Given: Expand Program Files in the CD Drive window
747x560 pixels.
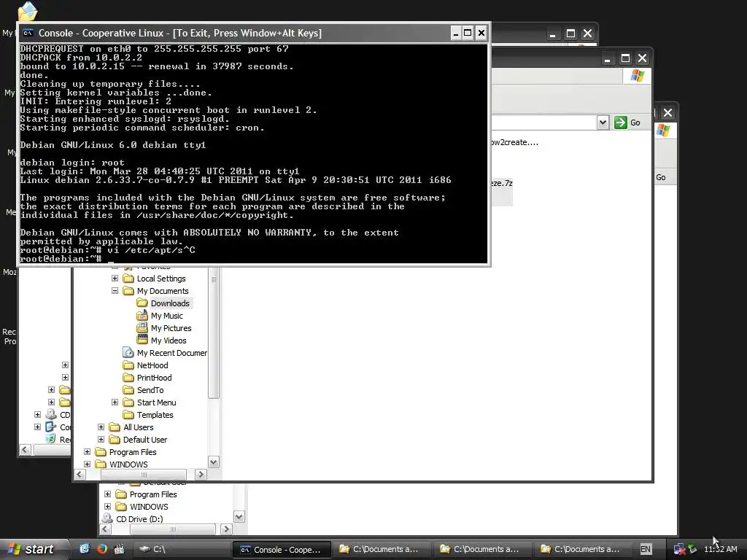Looking at the screenshot, I should (108, 494).
